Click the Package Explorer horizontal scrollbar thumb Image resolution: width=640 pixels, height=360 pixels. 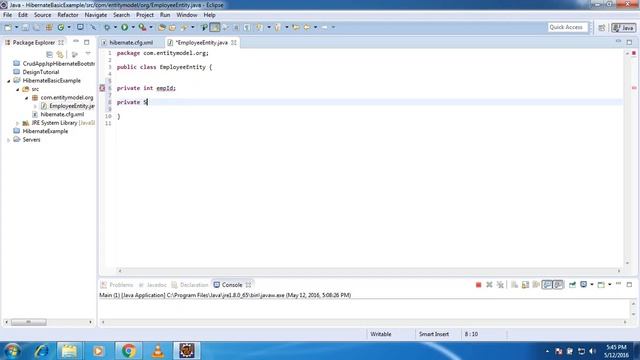click(x=29, y=322)
